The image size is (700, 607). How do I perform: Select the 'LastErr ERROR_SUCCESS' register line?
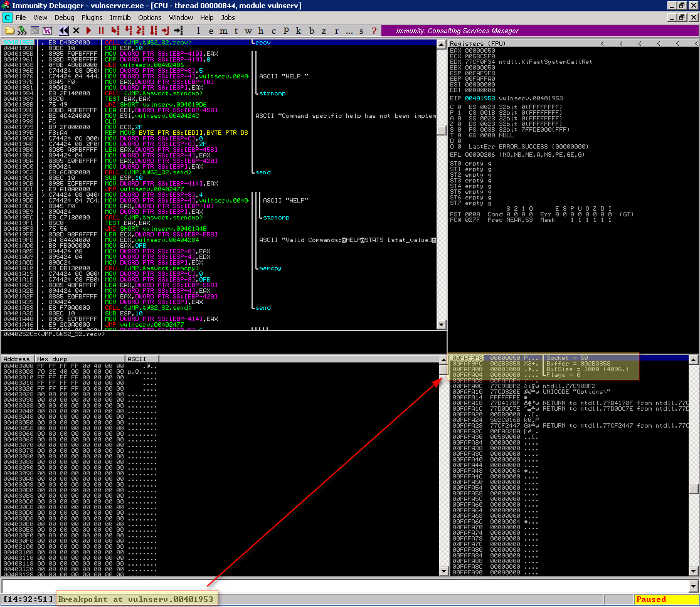528,146
